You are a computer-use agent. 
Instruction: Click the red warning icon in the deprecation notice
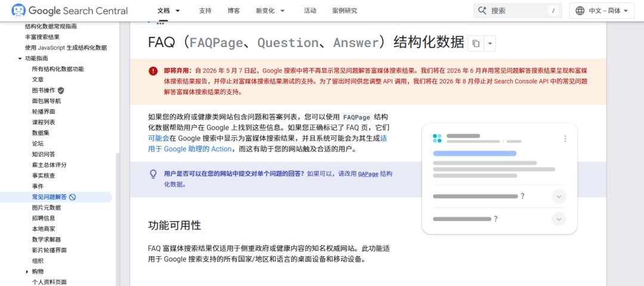point(153,71)
